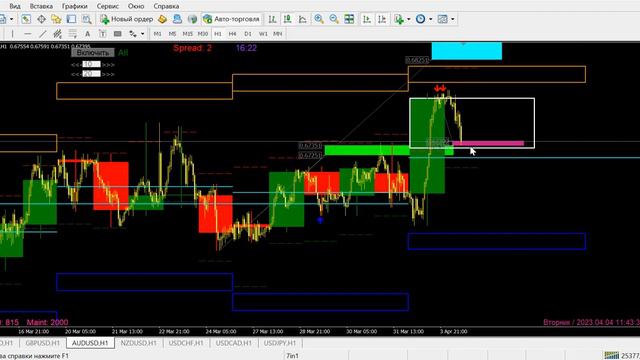Toggle chart auto-scroll icon
Screen dimensions: 640x360
[367, 19]
